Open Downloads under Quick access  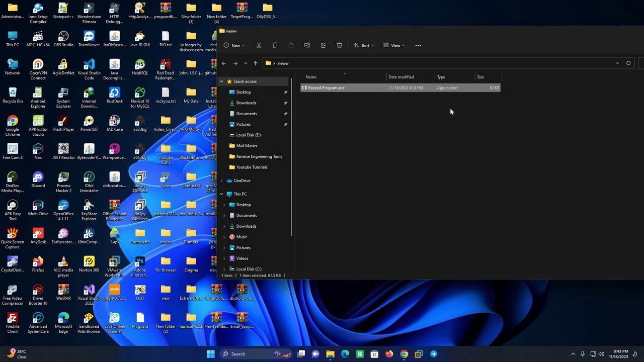246,103
